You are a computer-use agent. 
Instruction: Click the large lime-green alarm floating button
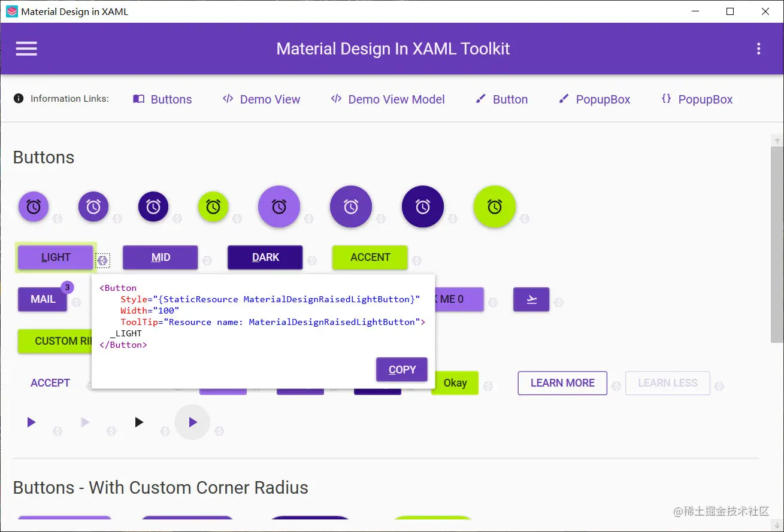point(495,206)
